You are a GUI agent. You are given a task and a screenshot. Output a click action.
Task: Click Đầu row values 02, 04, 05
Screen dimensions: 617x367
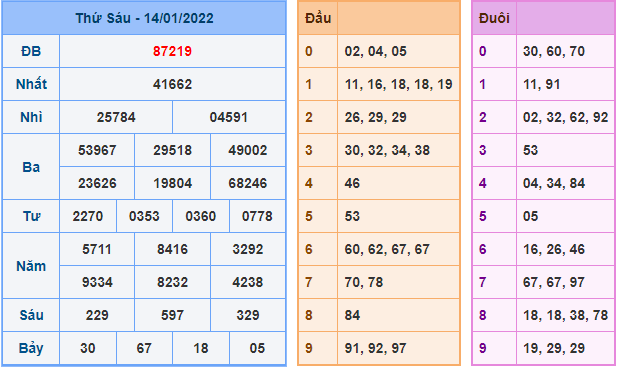376,51
